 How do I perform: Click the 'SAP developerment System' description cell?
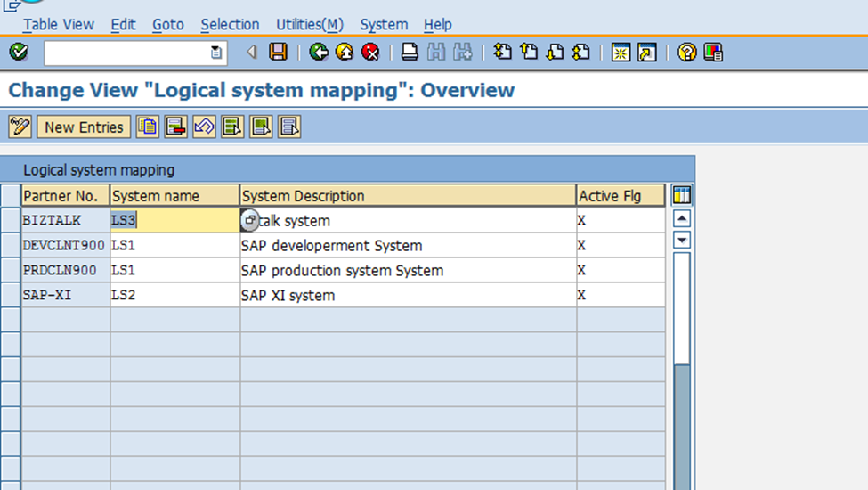[x=408, y=245]
